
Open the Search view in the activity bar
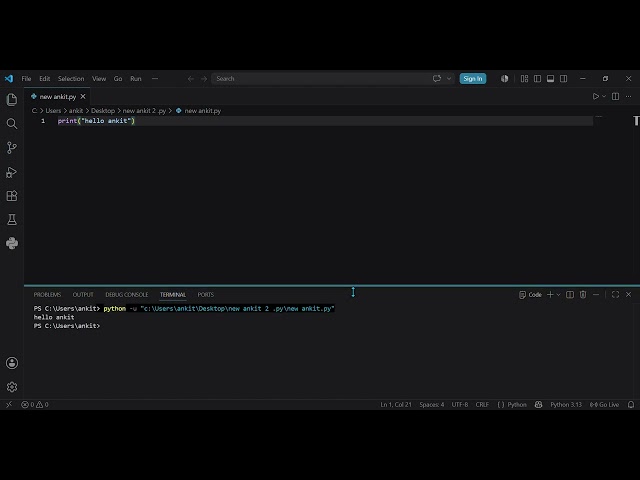click(12, 123)
